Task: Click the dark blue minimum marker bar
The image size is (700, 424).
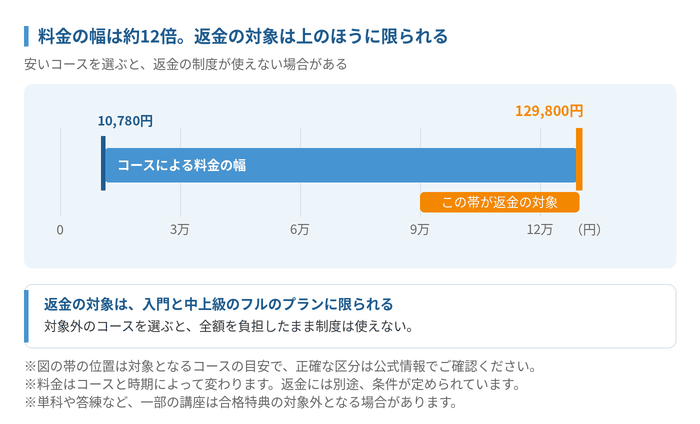Action: [x=103, y=163]
